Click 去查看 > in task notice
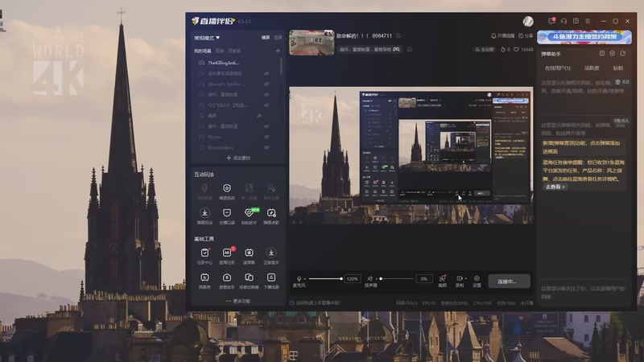This screenshot has height=362, width=644. pyautogui.click(x=555, y=187)
